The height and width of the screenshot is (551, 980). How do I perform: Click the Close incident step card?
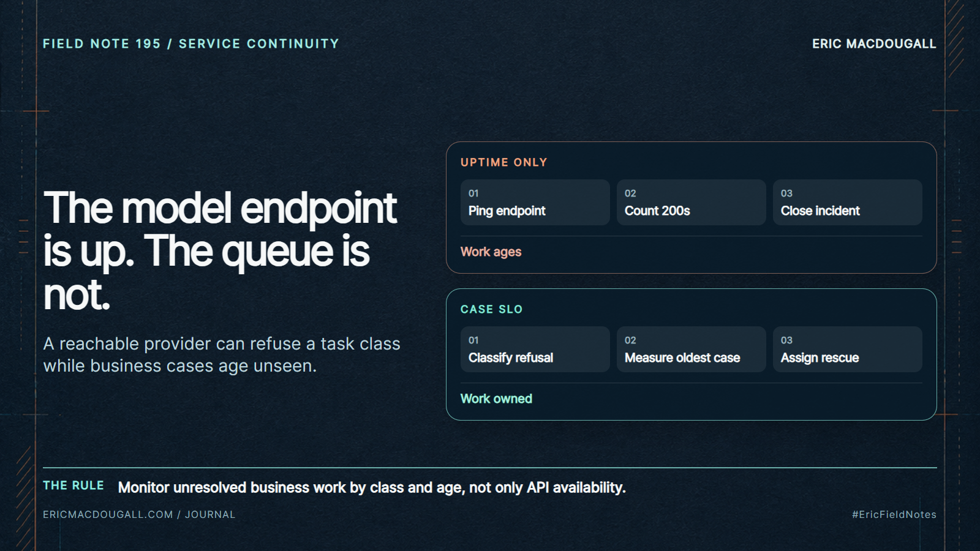pos(847,202)
